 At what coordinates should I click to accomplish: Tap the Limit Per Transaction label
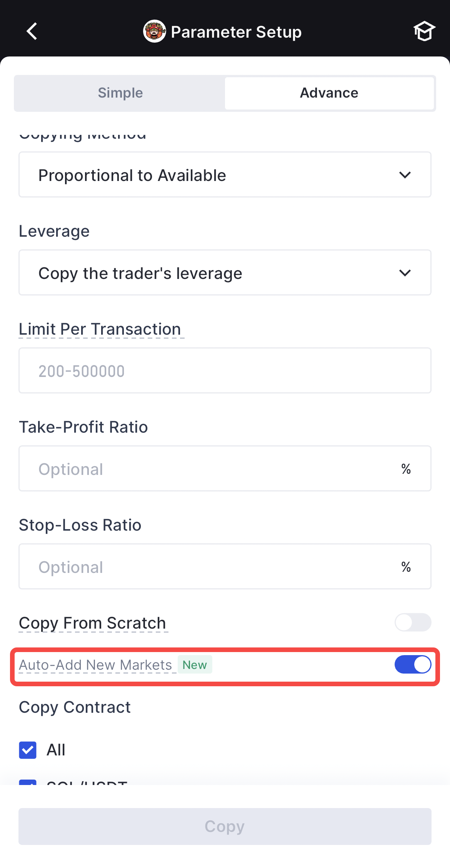pos(100,329)
